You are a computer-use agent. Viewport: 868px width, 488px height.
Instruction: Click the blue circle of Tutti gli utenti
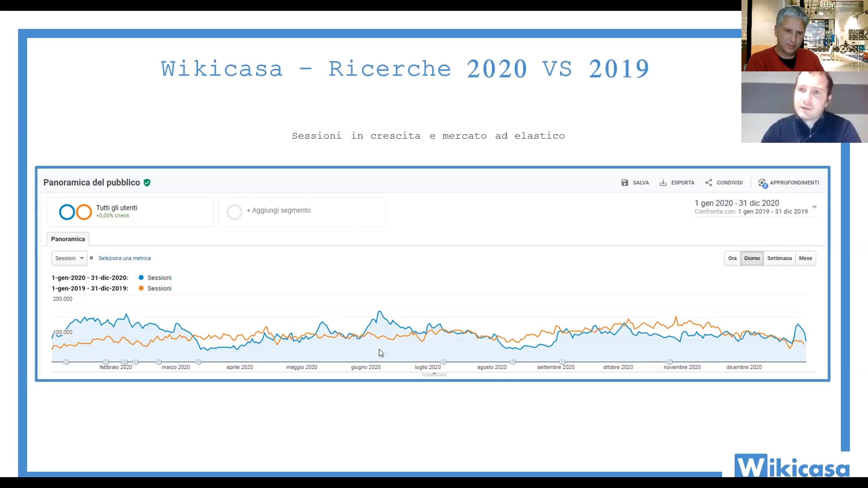pyautogui.click(x=67, y=212)
